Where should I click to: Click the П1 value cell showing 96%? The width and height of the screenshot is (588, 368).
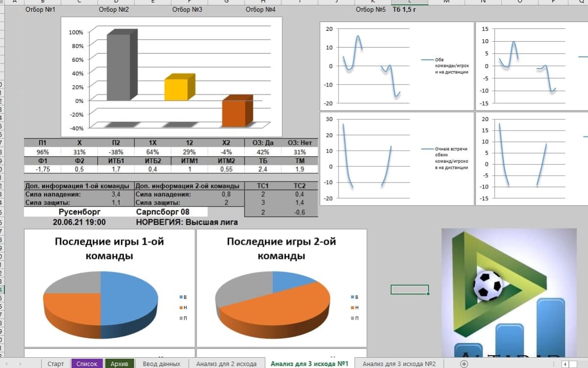pos(43,152)
